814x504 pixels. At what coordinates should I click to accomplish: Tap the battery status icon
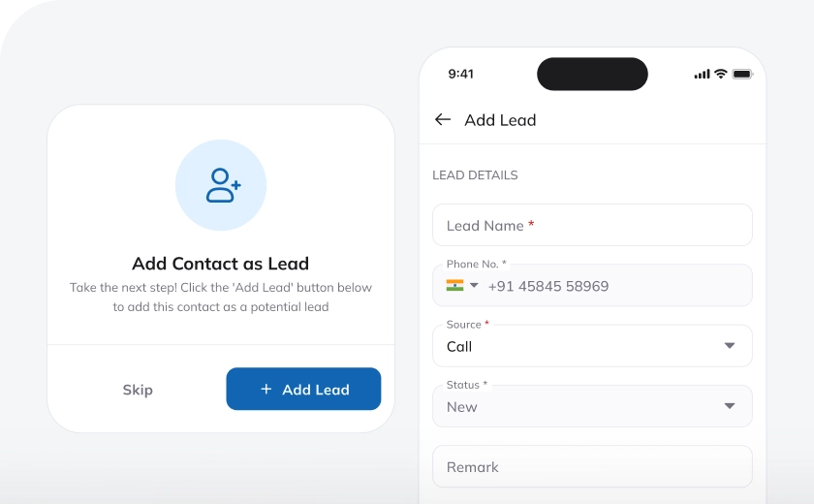click(x=742, y=74)
